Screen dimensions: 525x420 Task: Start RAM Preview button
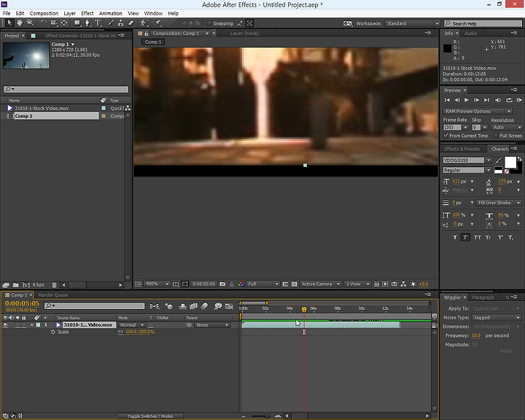pyautogui.click(x=519, y=100)
